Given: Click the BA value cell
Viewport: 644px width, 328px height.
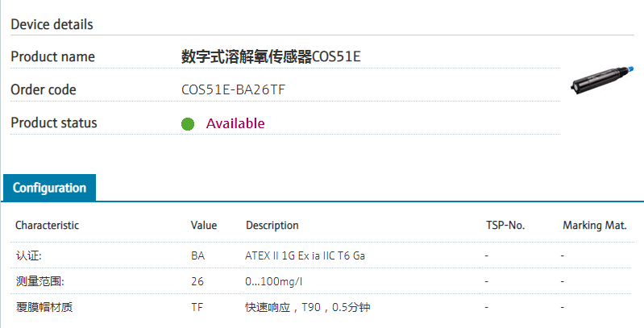Looking at the screenshot, I should (x=197, y=255).
